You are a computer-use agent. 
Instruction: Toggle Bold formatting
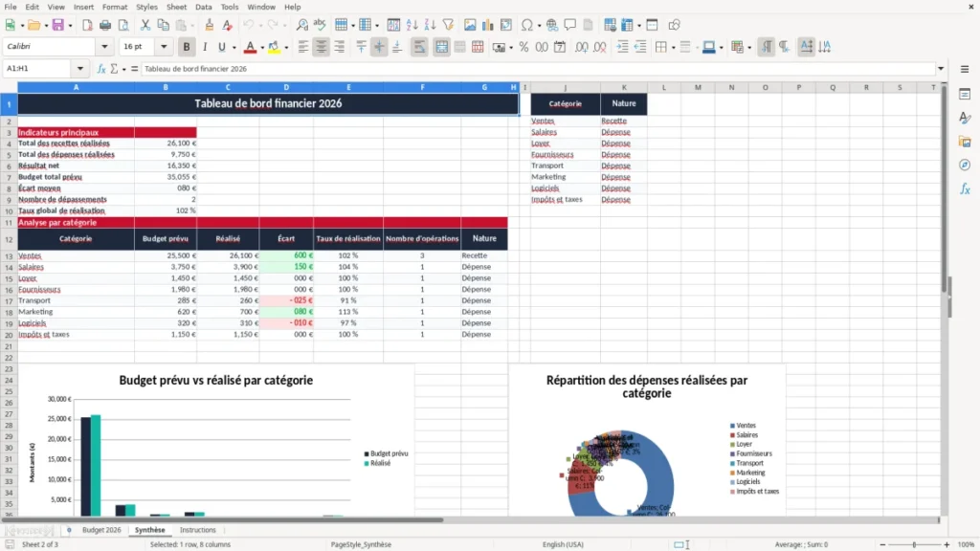[x=187, y=47]
